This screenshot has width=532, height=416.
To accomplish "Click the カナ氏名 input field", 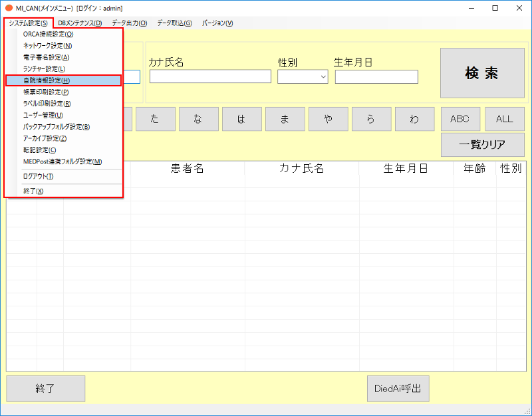I will click(210, 77).
